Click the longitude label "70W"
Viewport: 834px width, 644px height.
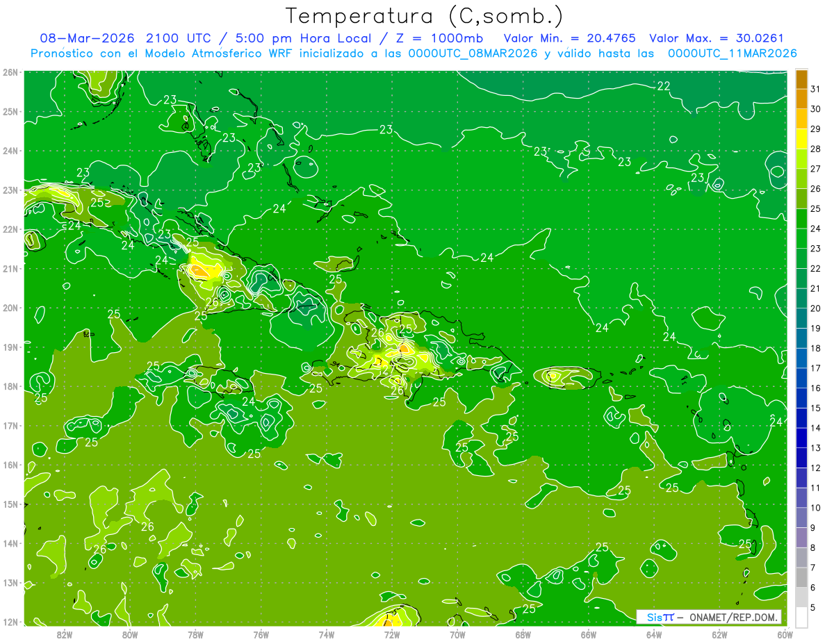point(457,634)
